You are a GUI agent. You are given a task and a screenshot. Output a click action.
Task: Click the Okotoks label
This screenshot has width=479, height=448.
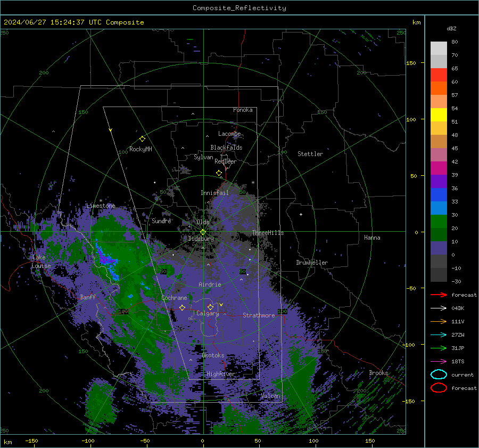coord(213,355)
